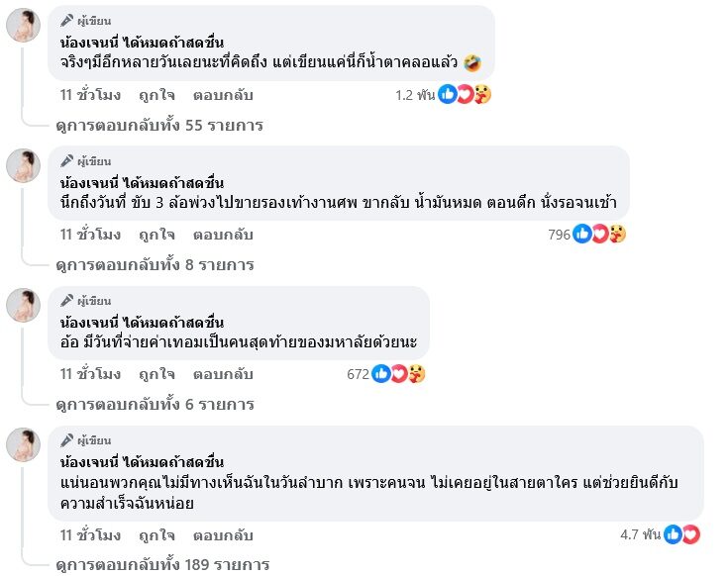
Task: Open the profile avatar of the topmost comment
Action: [24, 26]
